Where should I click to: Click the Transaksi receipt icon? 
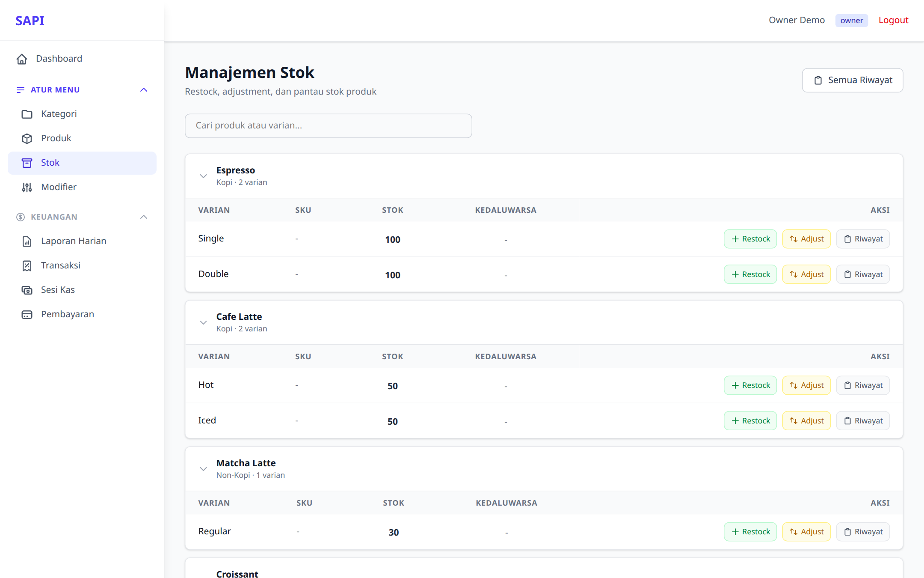27,266
